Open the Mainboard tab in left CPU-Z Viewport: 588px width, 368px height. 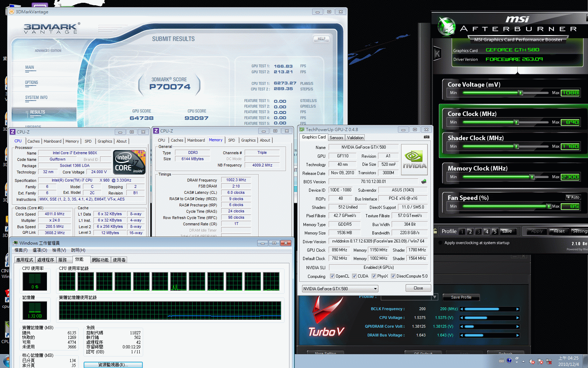[x=52, y=141]
